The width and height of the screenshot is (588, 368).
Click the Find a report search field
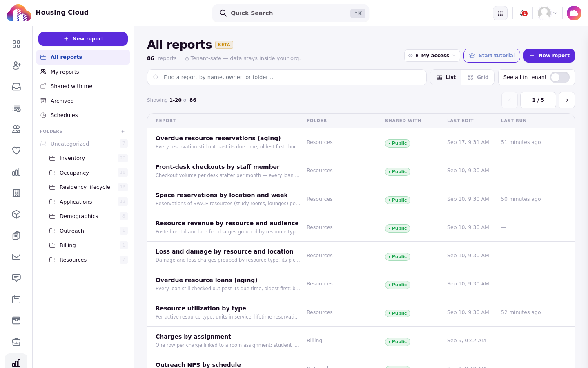click(x=287, y=77)
